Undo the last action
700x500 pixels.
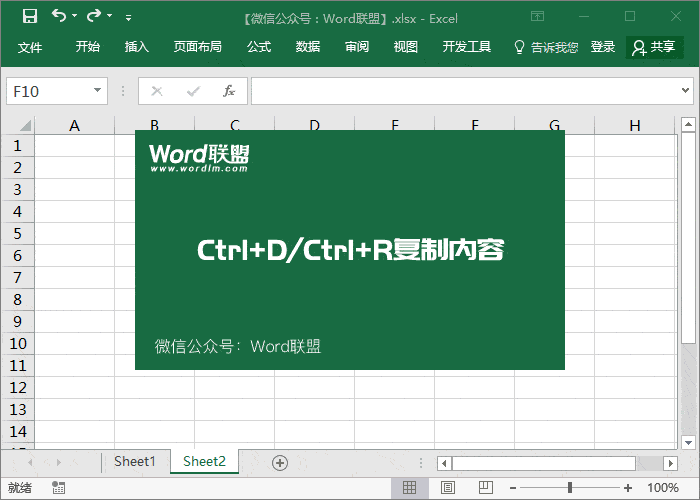pyautogui.click(x=59, y=16)
